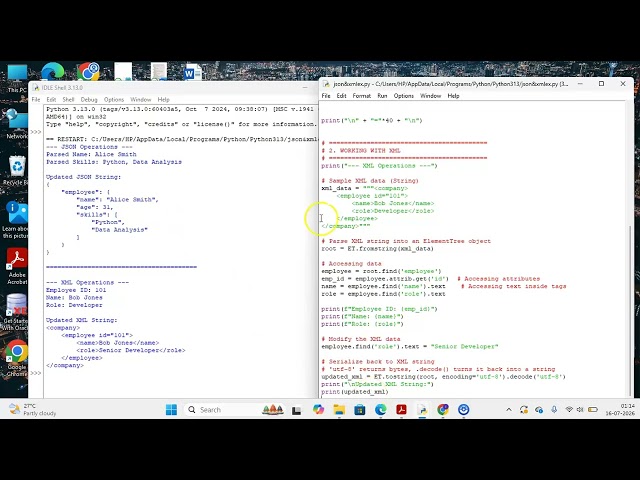
Task: Select 'Get Started With Oracle' desktop shortcut
Action: 16,312
